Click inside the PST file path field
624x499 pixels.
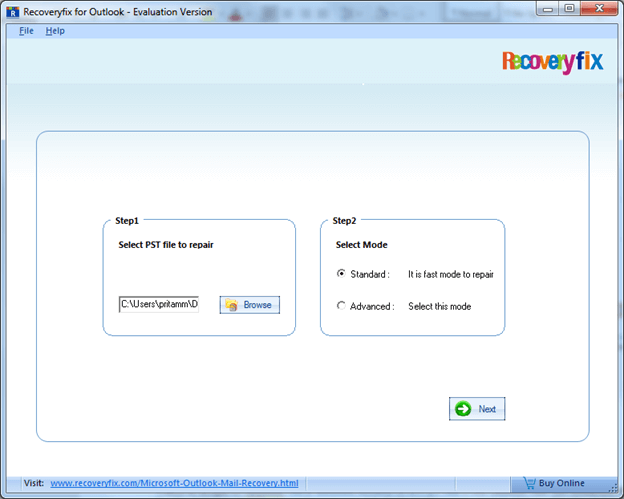159,304
